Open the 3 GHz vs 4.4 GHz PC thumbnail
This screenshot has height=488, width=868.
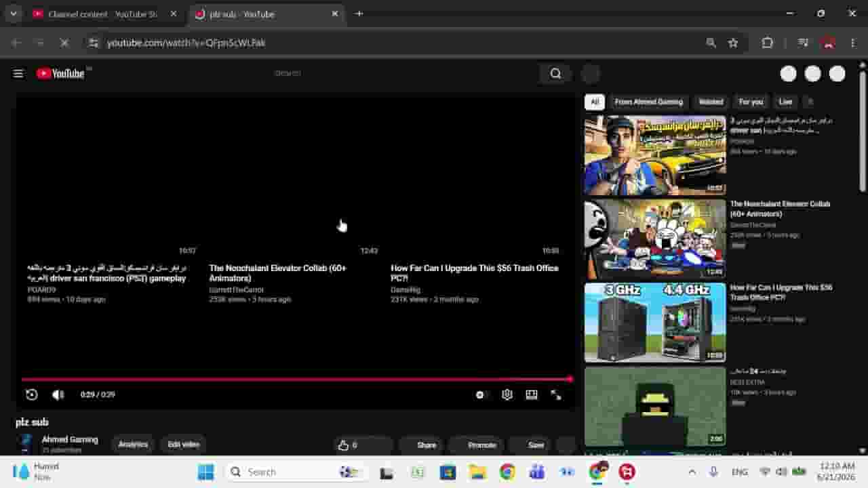click(655, 323)
